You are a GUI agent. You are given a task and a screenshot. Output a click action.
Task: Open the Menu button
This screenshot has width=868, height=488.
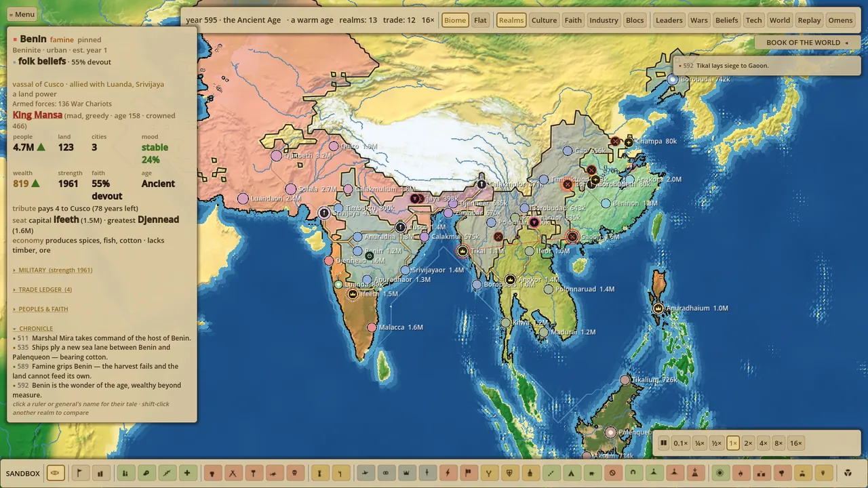tap(22, 14)
